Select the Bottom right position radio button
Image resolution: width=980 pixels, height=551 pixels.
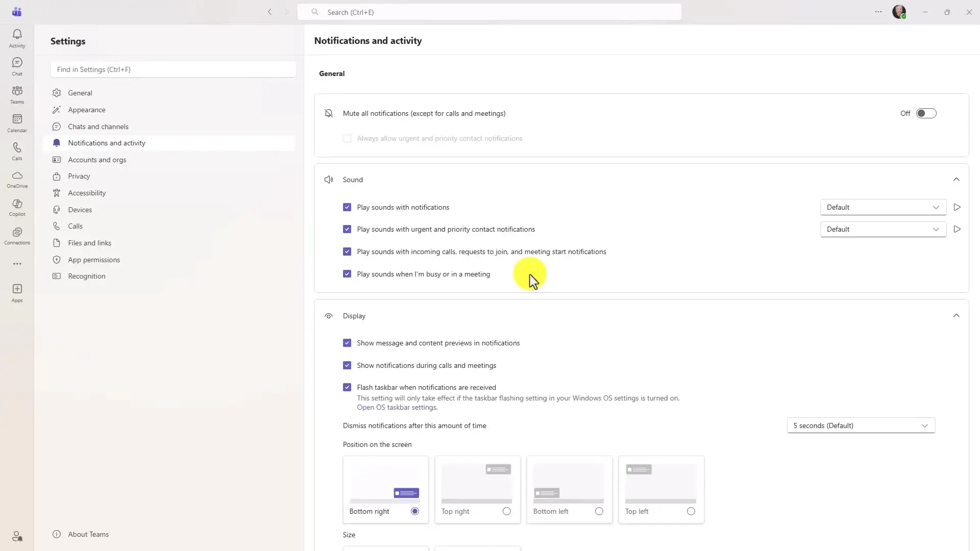tap(414, 511)
